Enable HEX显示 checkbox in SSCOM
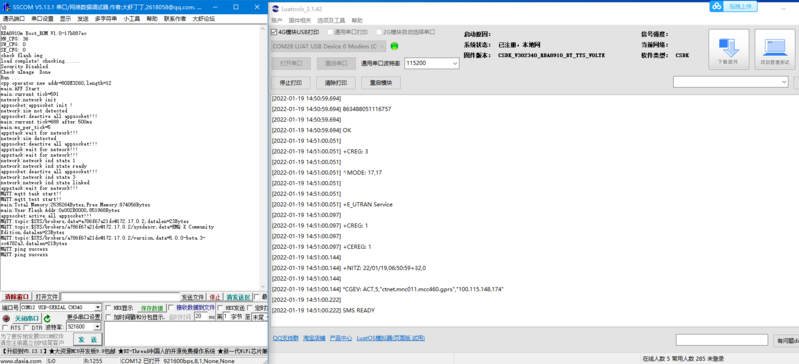 click(x=108, y=308)
